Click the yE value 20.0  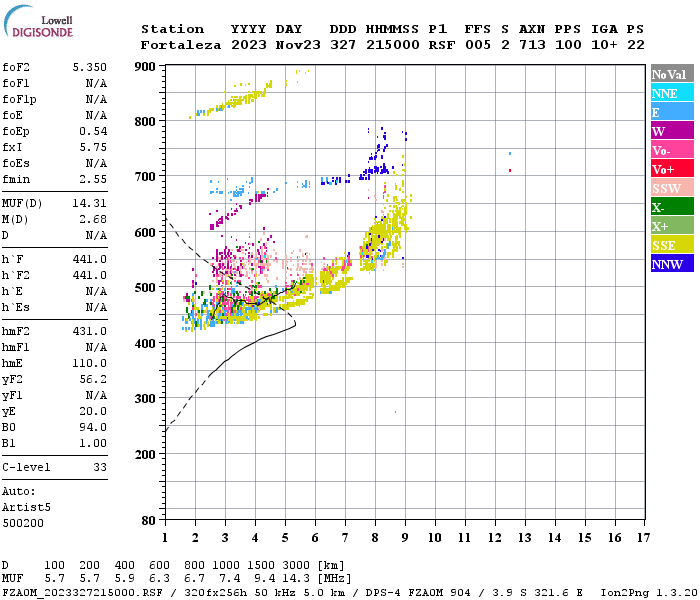click(93, 412)
